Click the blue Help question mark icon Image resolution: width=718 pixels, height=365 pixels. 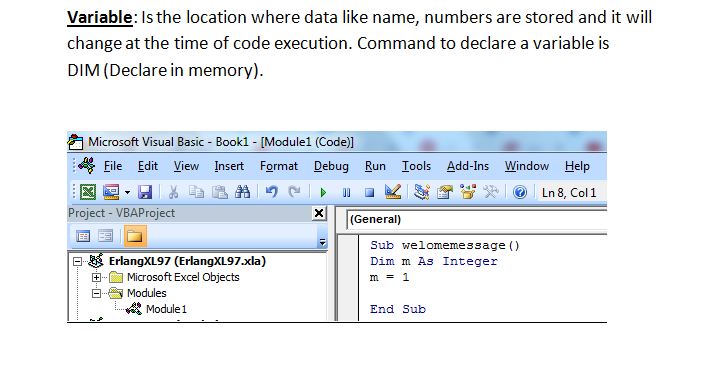pos(520,192)
